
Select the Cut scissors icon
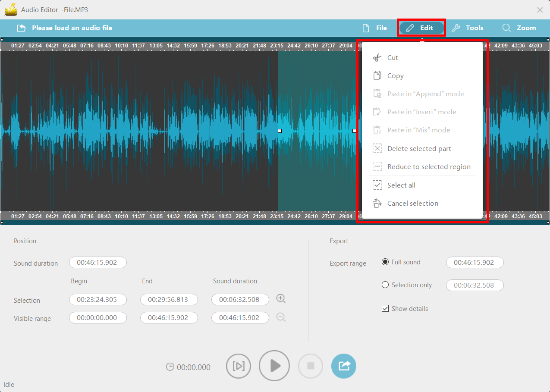click(x=377, y=57)
